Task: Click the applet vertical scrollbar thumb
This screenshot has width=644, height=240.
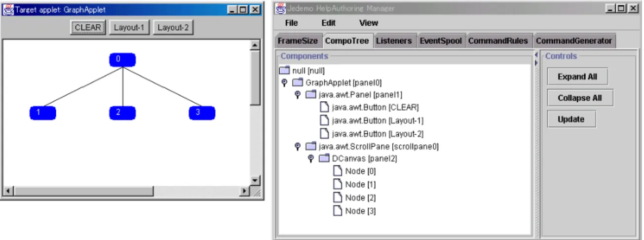Action: click(255, 77)
